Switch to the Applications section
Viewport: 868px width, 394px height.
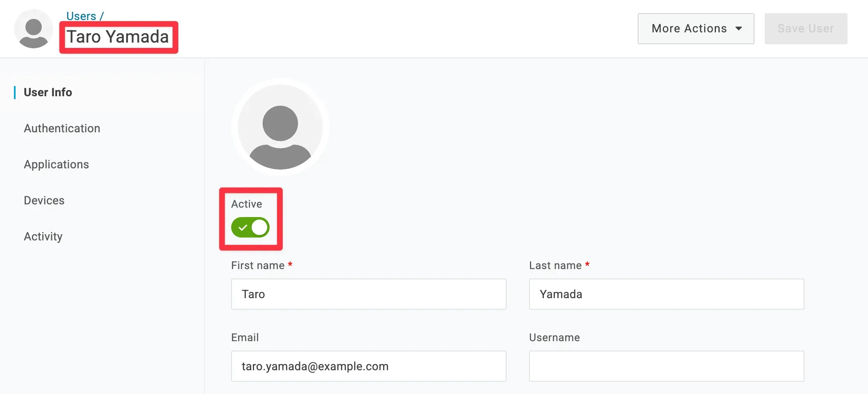pyautogui.click(x=57, y=164)
